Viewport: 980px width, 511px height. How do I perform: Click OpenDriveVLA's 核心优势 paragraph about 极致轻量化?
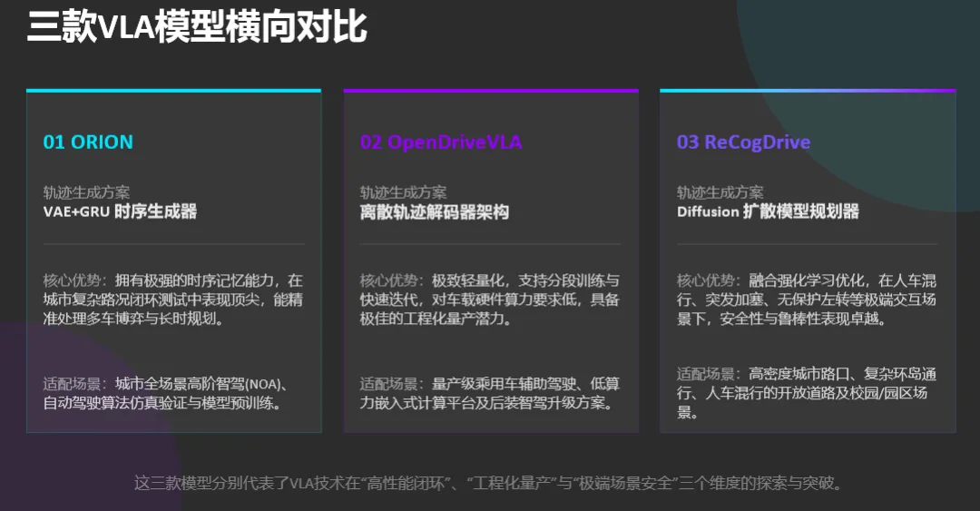point(489,300)
